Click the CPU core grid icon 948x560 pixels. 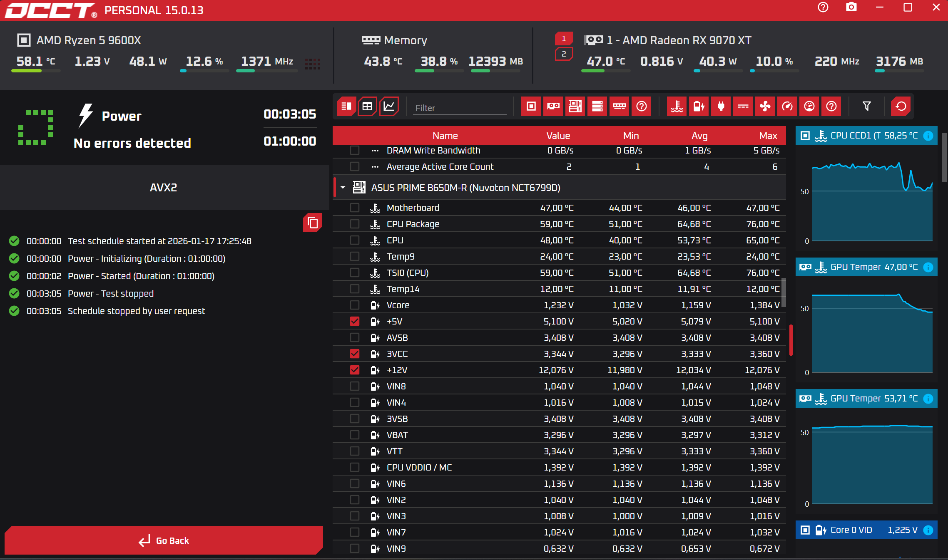(x=312, y=64)
